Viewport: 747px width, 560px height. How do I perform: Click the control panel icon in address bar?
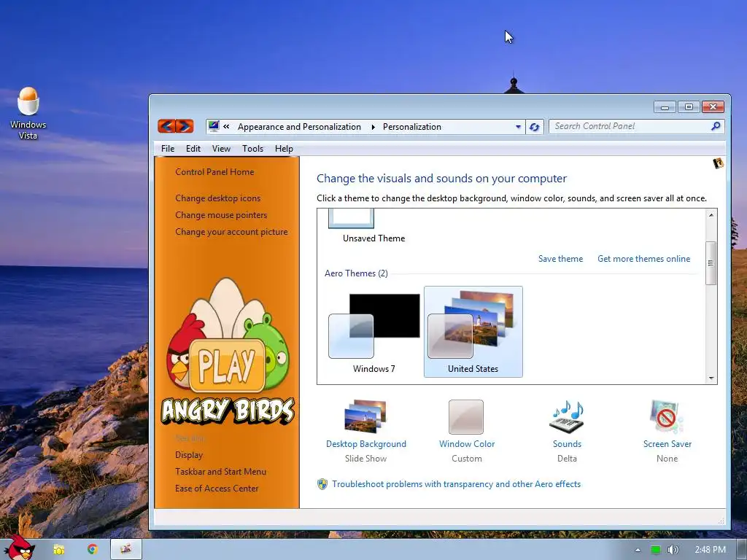click(214, 126)
